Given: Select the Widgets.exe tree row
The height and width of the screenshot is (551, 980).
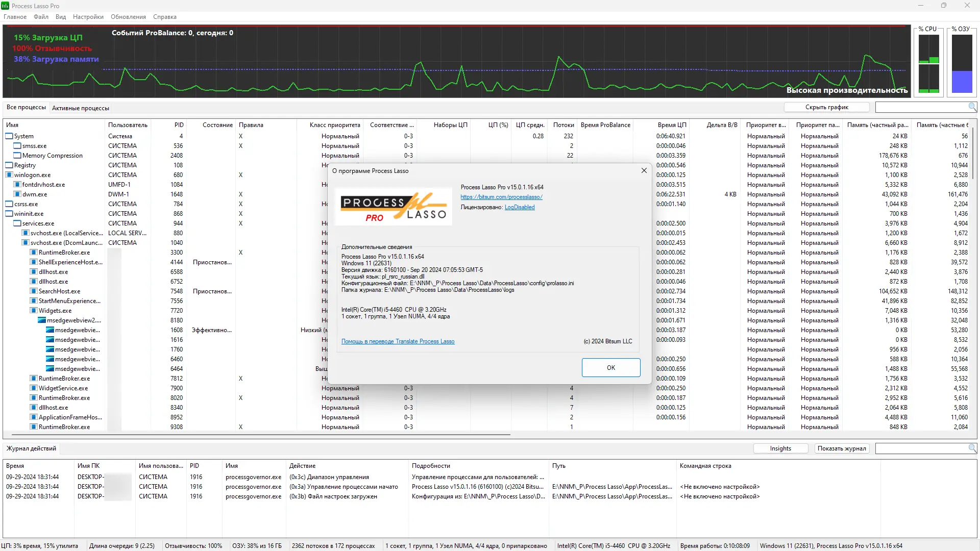Looking at the screenshot, I should [x=55, y=311].
